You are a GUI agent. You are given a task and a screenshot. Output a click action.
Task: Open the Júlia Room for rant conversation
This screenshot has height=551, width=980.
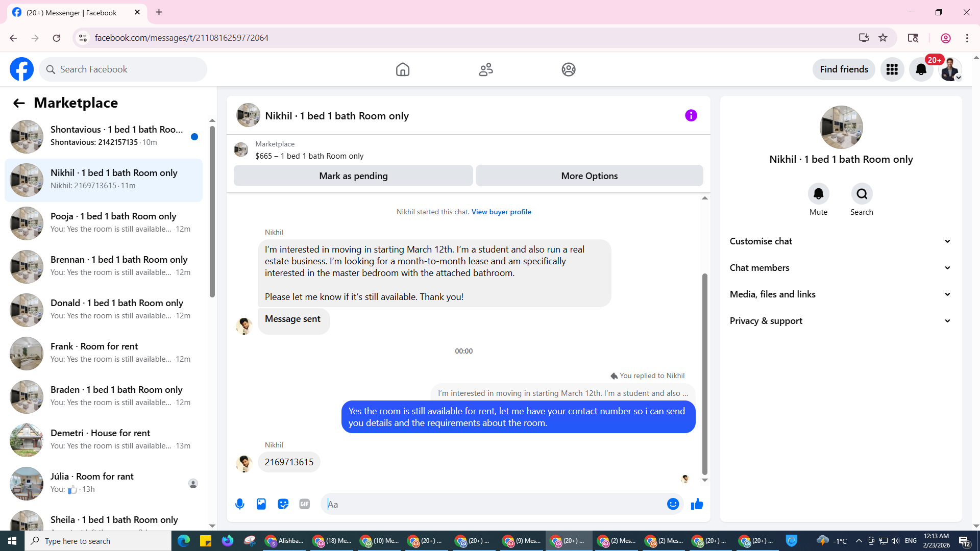[104, 484]
